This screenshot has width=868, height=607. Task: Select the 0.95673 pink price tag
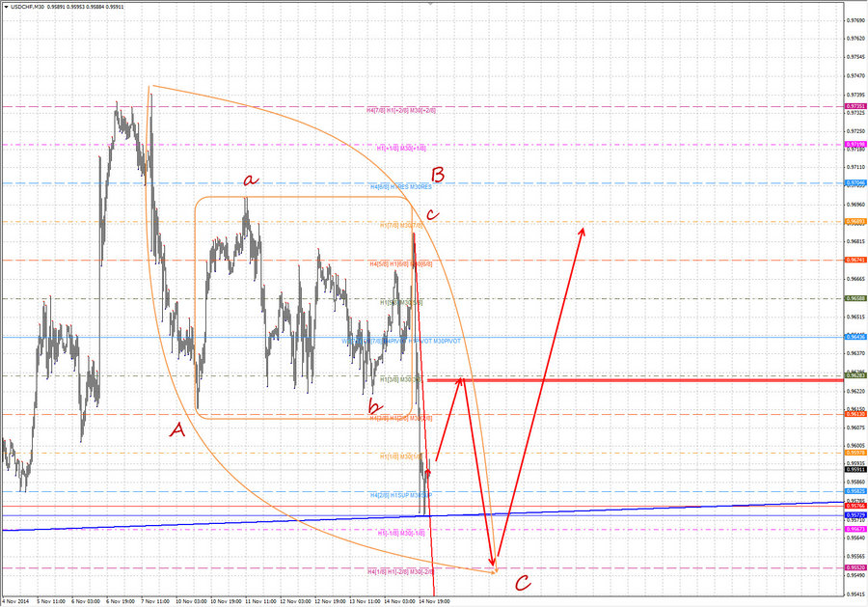[855, 530]
